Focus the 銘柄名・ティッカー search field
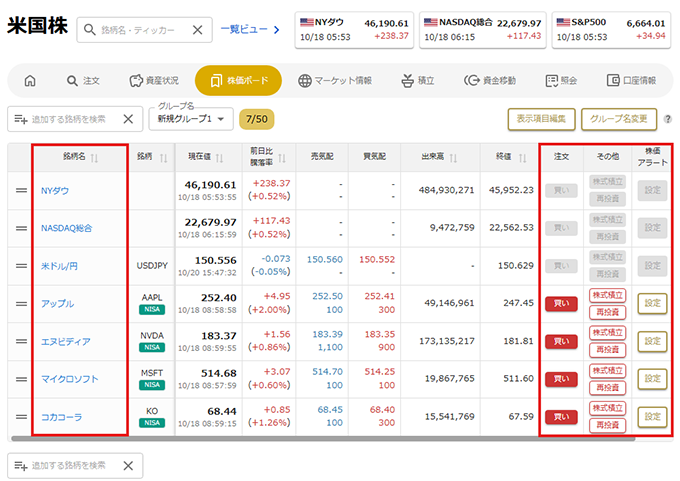The image size is (680, 481). (x=144, y=29)
